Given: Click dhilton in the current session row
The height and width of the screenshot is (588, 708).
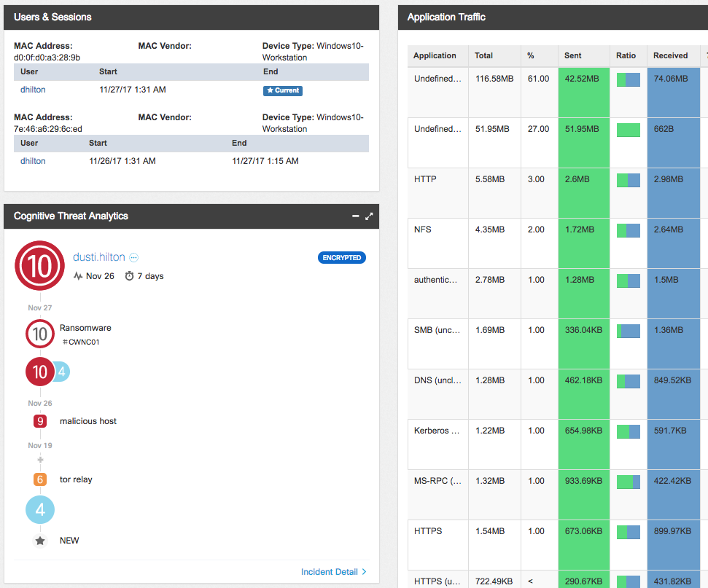Looking at the screenshot, I should click(x=33, y=90).
